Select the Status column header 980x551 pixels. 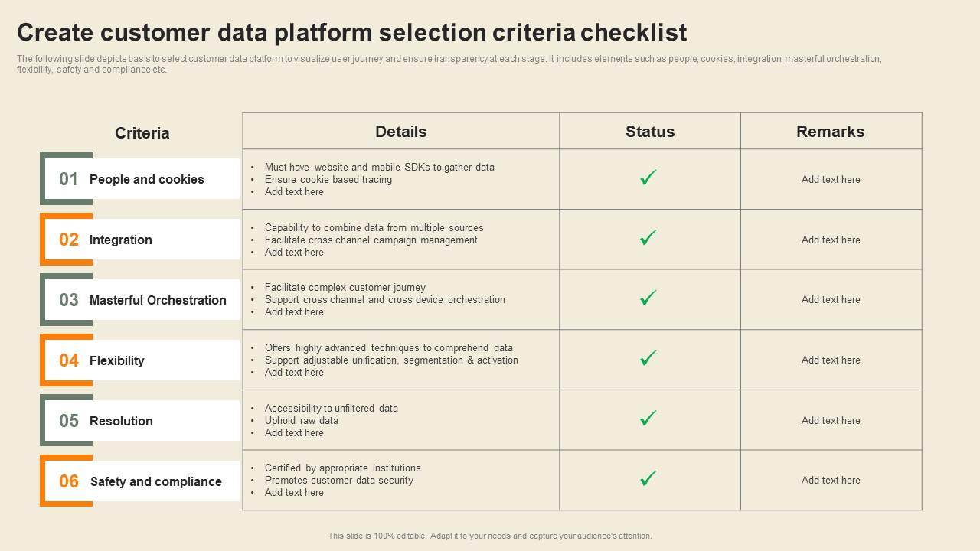pyautogui.click(x=650, y=132)
